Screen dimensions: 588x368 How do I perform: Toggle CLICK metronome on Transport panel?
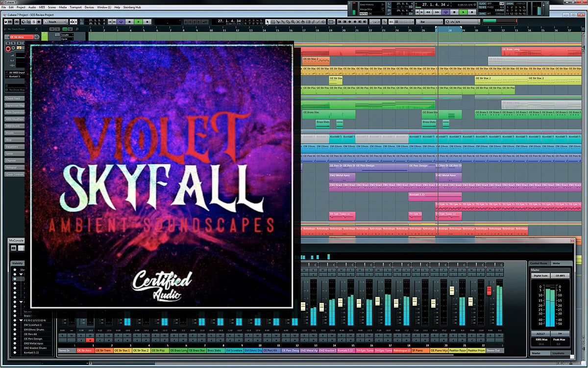pos(482,3)
